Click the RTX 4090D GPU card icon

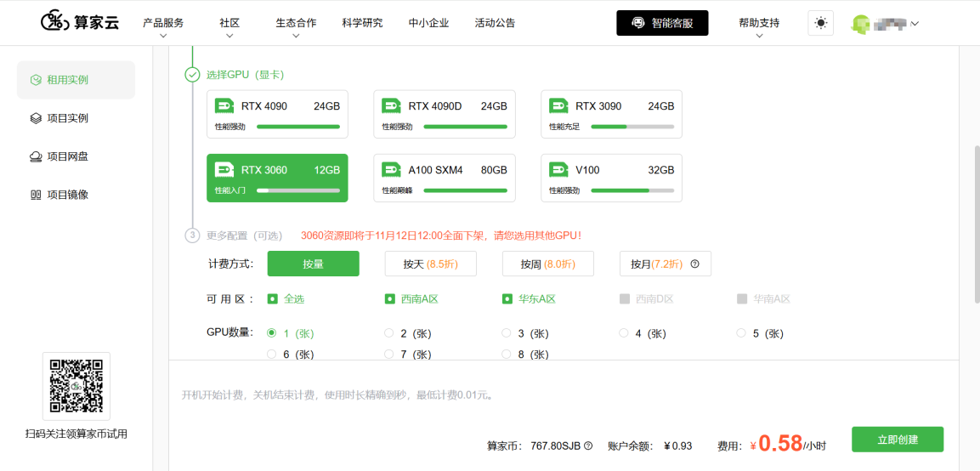(x=391, y=105)
